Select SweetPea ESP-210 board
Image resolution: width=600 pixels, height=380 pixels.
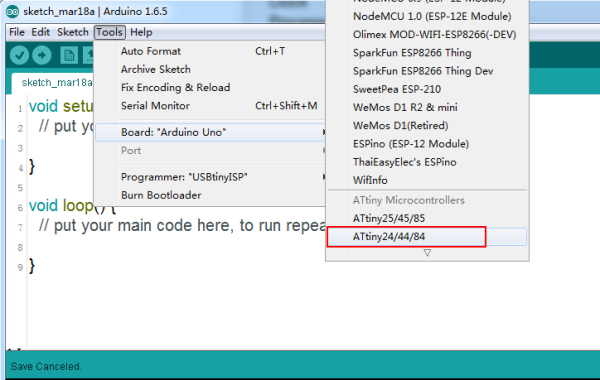click(x=397, y=89)
